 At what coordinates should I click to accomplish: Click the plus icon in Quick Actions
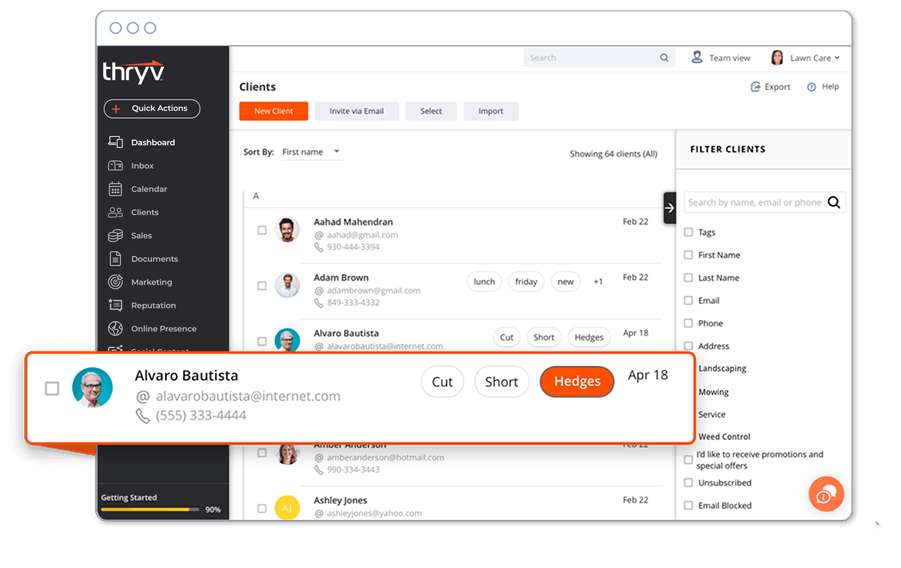(x=116, y=109)
